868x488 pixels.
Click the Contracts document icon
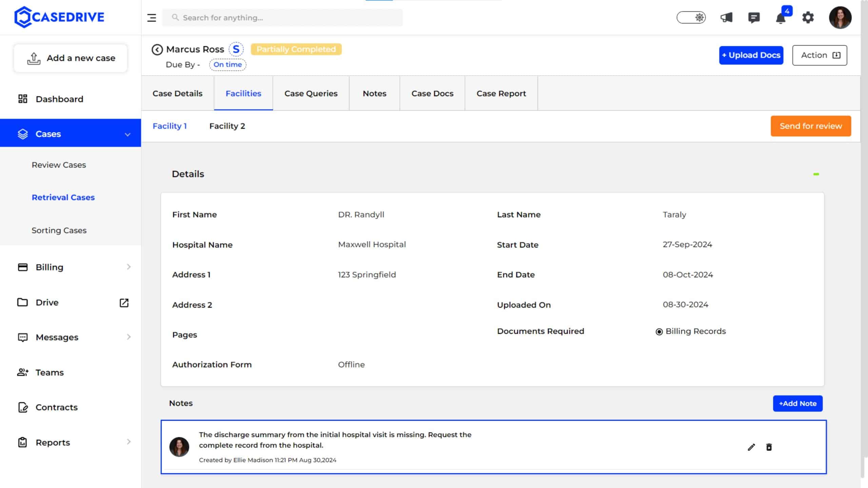(x=23, y=407)
